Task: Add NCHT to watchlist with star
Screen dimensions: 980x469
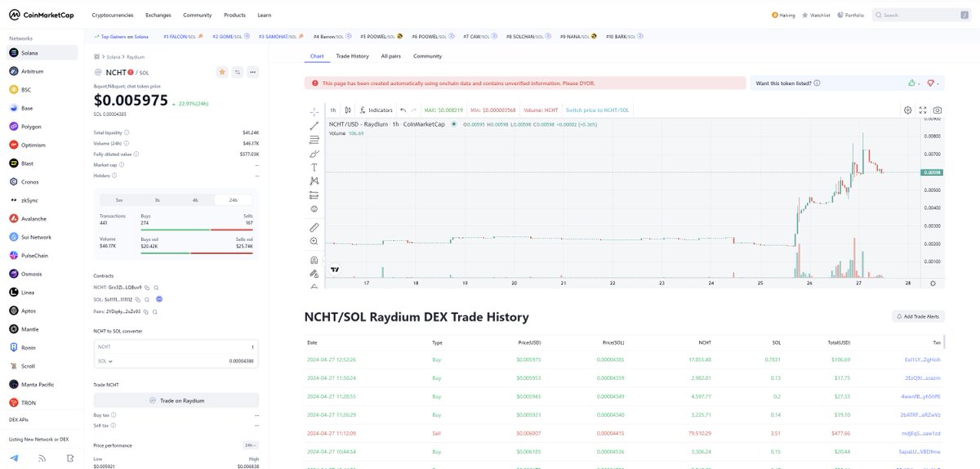Action: point(221,72)
